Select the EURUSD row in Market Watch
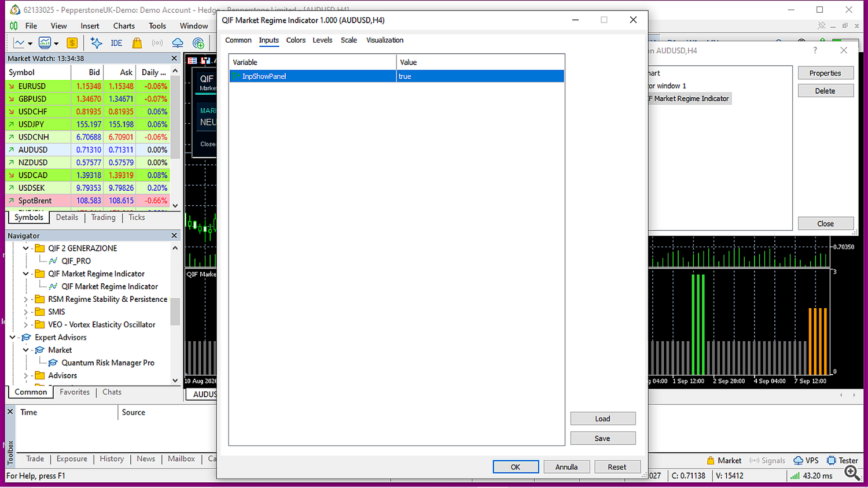The height and width of the screenshot is (488, 868). click(x=88, y=86)
